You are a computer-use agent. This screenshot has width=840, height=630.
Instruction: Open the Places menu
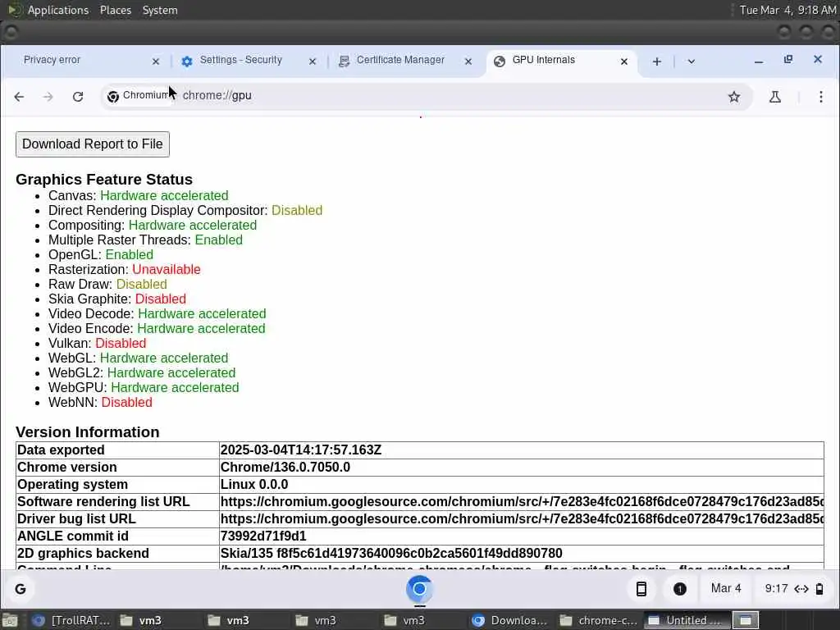tap(116, 10)
